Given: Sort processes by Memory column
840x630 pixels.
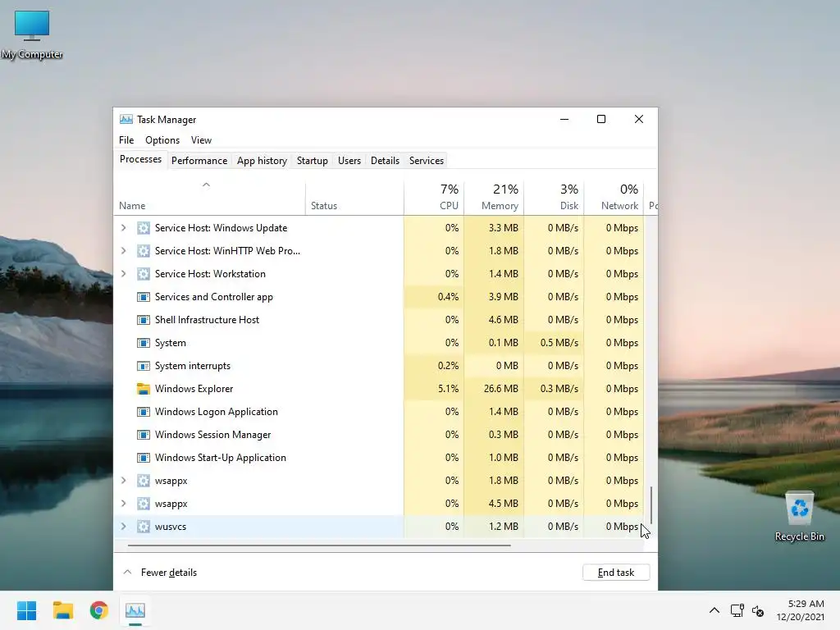Looking at the screenshot, I should (494, 198).
